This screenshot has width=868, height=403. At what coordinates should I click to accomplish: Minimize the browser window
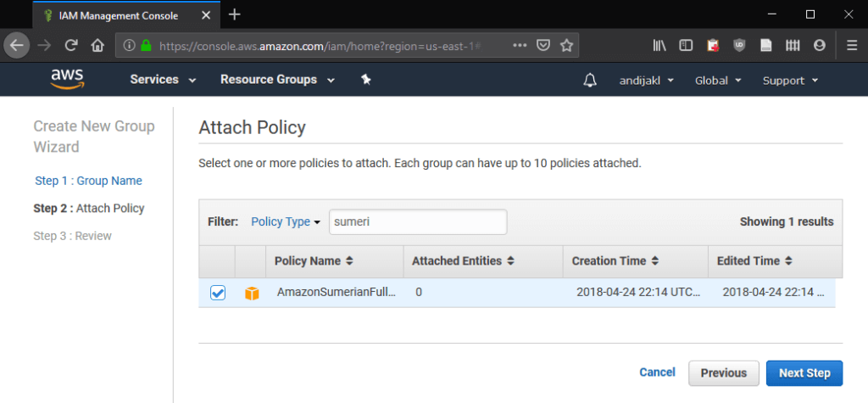click(773, 15)
